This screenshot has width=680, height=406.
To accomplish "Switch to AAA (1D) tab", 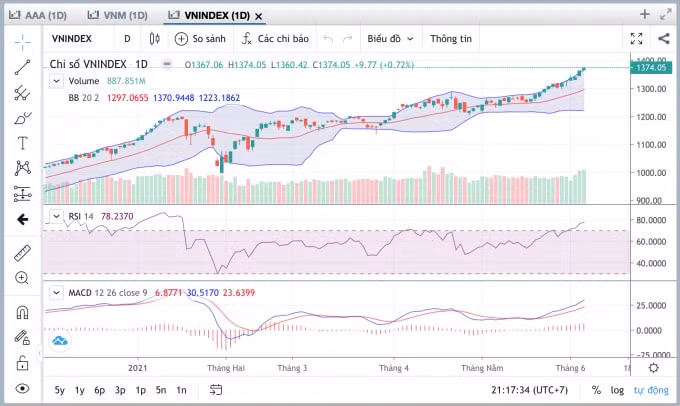I will (38, 15).
